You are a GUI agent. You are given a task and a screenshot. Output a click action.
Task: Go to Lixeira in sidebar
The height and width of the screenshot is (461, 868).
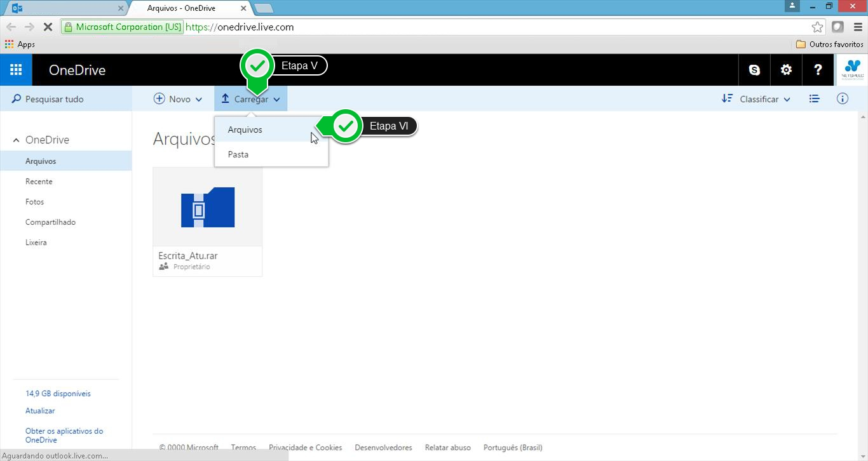coord(36,243)
